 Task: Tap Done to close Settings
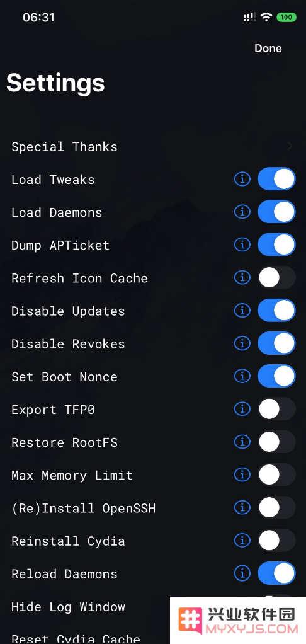268,49
